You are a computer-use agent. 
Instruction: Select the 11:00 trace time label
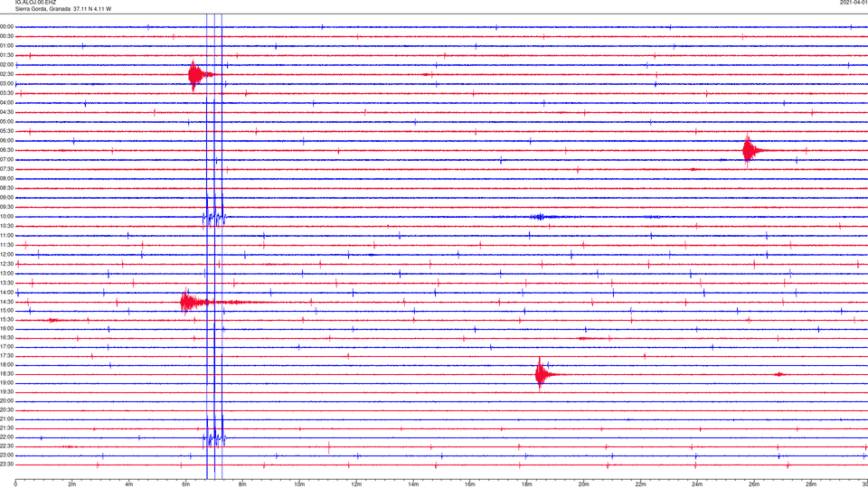click(x=7, y=236)
